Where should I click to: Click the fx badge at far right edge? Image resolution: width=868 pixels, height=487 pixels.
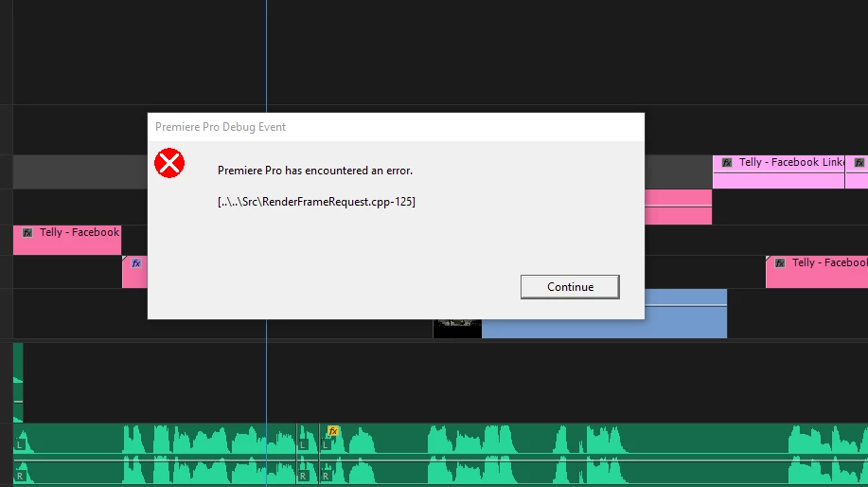pyautogui.click(x=859, y=162)
